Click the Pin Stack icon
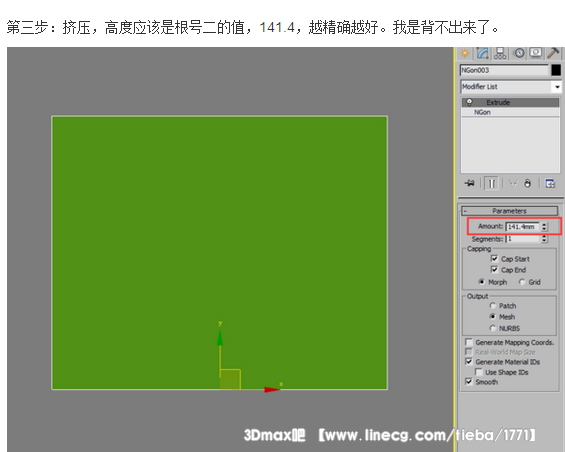 pyautogui.click(x=470, y=183)
